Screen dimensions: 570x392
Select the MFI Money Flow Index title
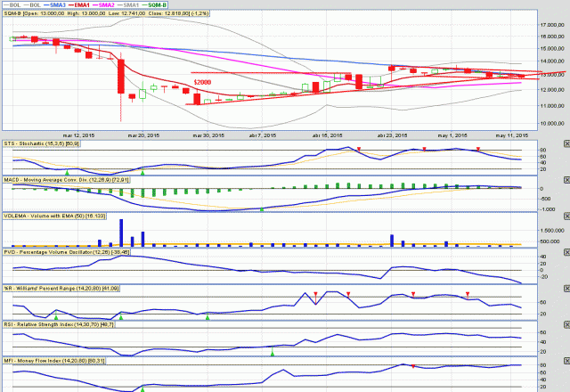click(x=54, y=361)
